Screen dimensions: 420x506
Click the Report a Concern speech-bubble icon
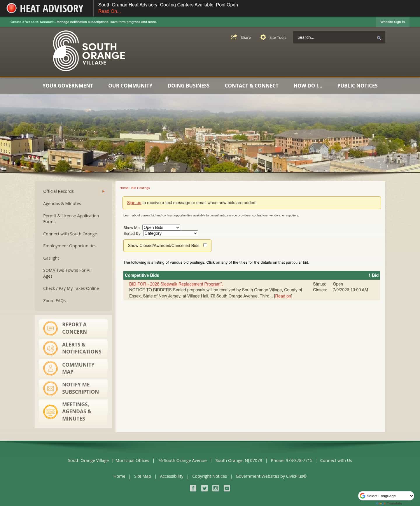coord(50,328)
